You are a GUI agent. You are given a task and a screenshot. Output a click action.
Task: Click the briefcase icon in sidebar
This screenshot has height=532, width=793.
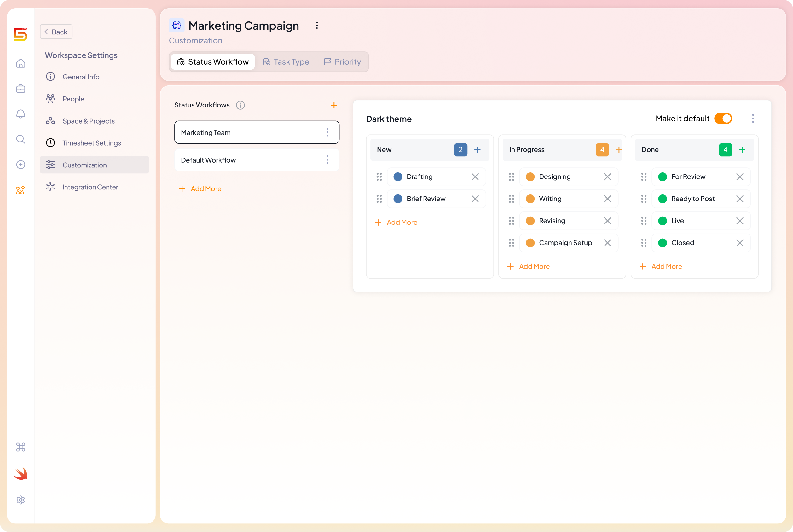click(x=21, y=89)
